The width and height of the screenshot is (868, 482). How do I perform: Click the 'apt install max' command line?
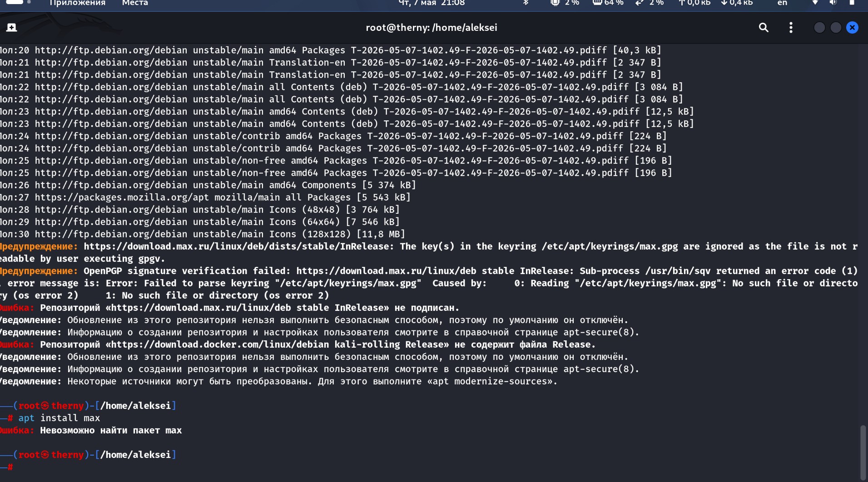[x=59, y=418]
